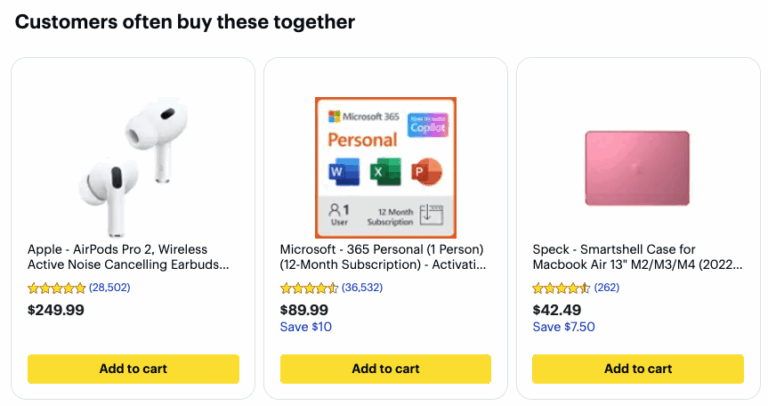768x406 pixels.
Task: Click the $89.99 Microsoft 365 price
Action: tap(304, 310)
